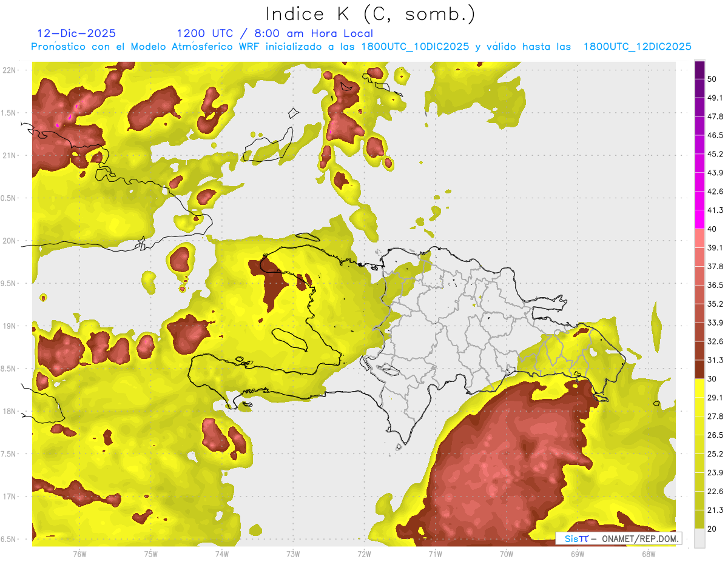Select the date text '12-Dic-2025'
Screen dimensions: 728x562
[x=76, y=33]
